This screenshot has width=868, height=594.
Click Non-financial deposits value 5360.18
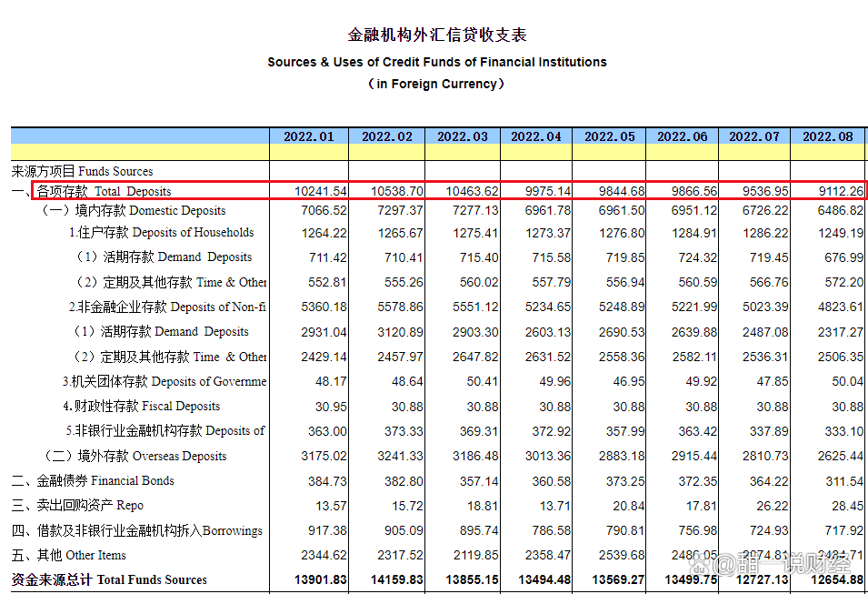pyautogui.click(x=324, y=307)
